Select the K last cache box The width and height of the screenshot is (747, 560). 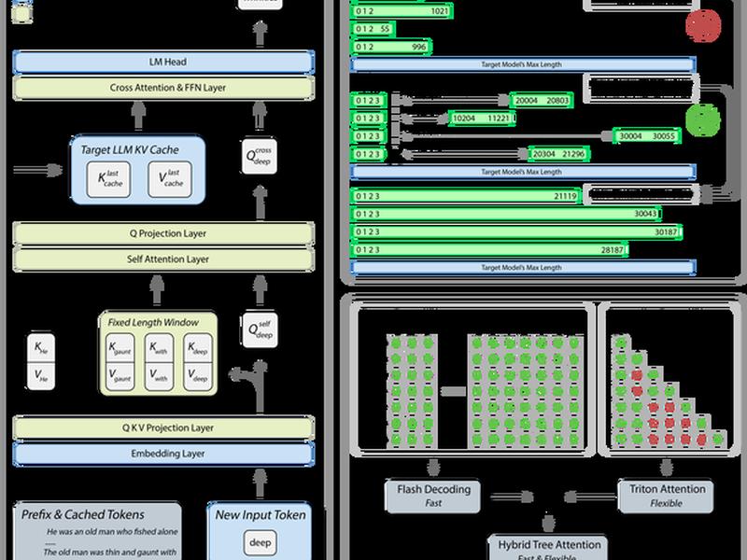click(108, 179)
